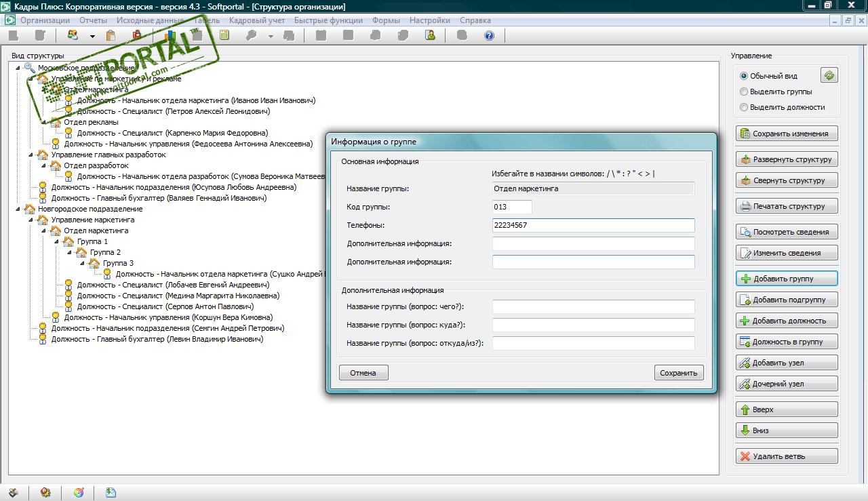Click the Добавить узел button
868x501 pixels.
coord(787,363)
